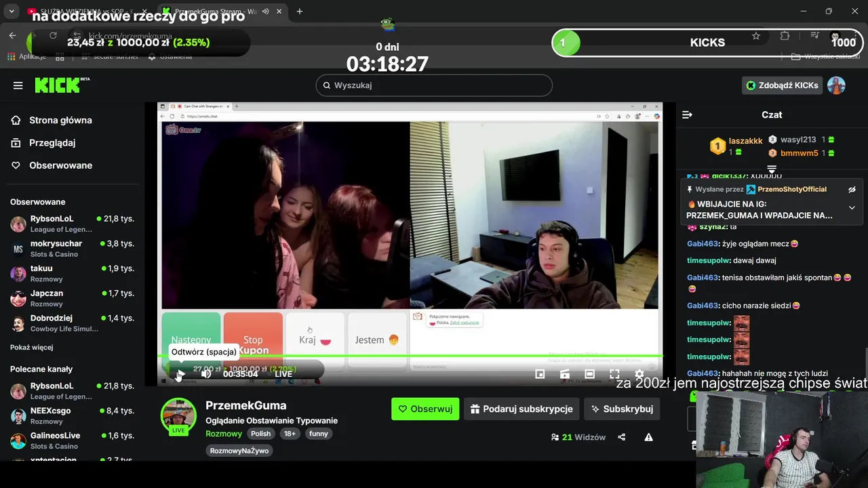868x488 pixels.
Task: Click the Subskrybuj button
Action: pyautogui.click(x=622, y=409)
